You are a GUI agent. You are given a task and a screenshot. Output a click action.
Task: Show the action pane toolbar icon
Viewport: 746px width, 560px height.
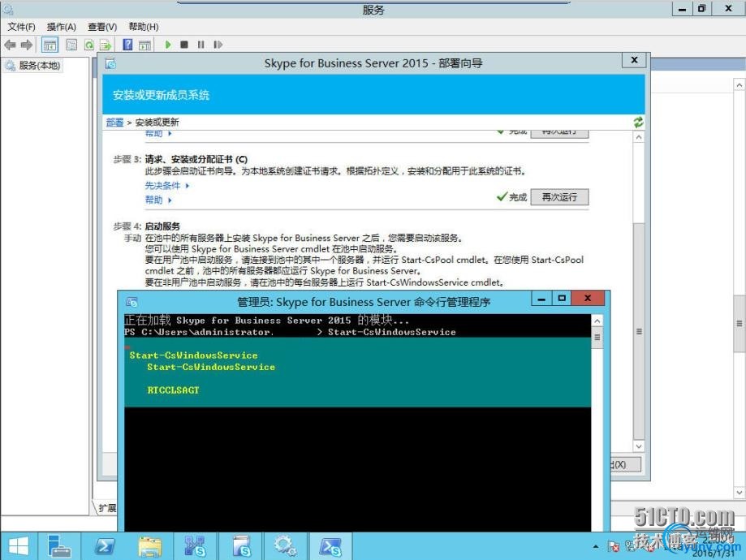click(x=144, y=45)
